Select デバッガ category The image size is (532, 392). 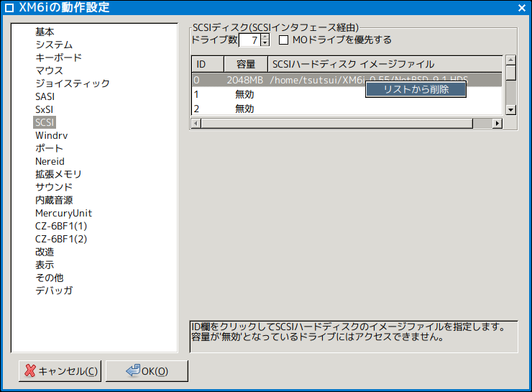(54, 290)
